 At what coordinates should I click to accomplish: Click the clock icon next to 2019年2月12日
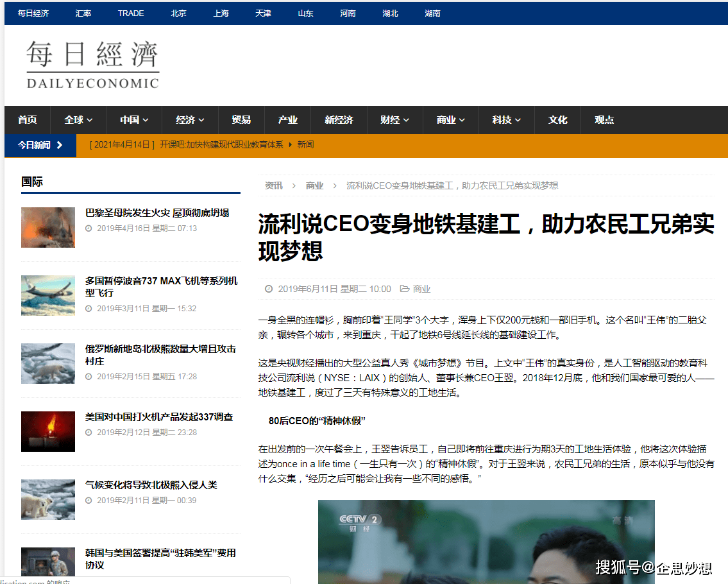(89, 433)
